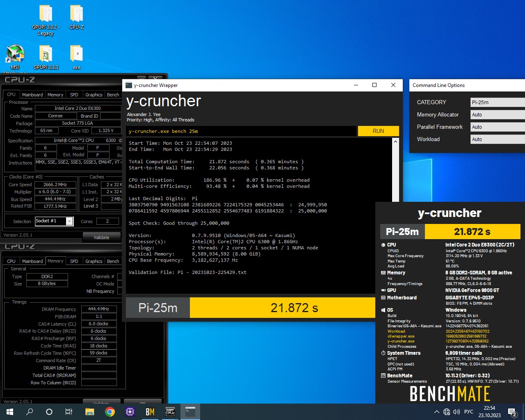The width and height of the screenshot is (525, 420).
Task: Switch to BenchMate taskbar icon
Action: pos(150,412)
